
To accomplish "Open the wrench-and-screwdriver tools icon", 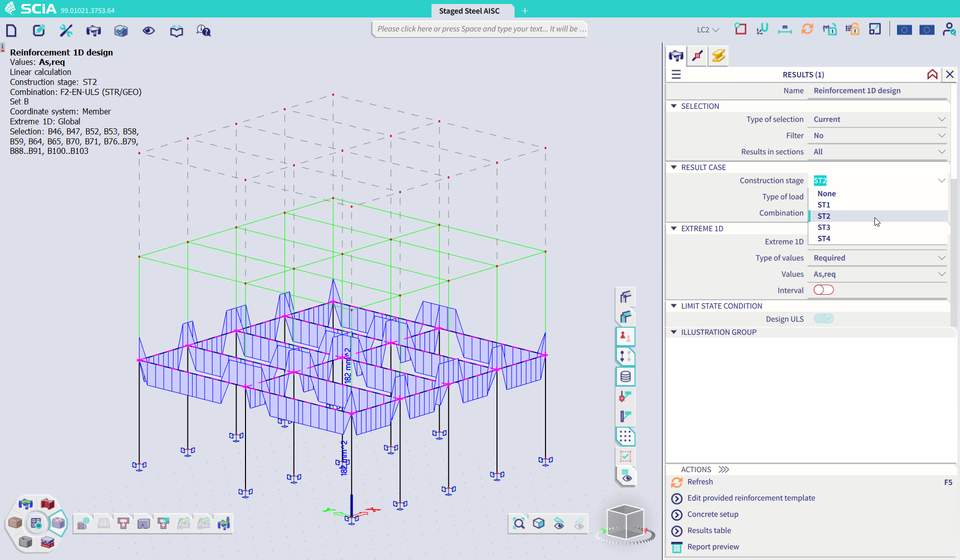I will (65, 30).
